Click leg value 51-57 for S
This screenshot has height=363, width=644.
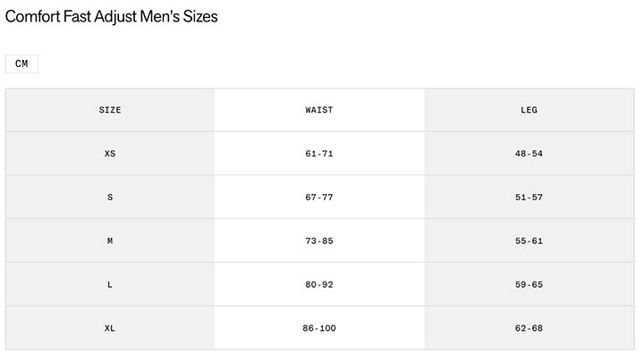529,197
